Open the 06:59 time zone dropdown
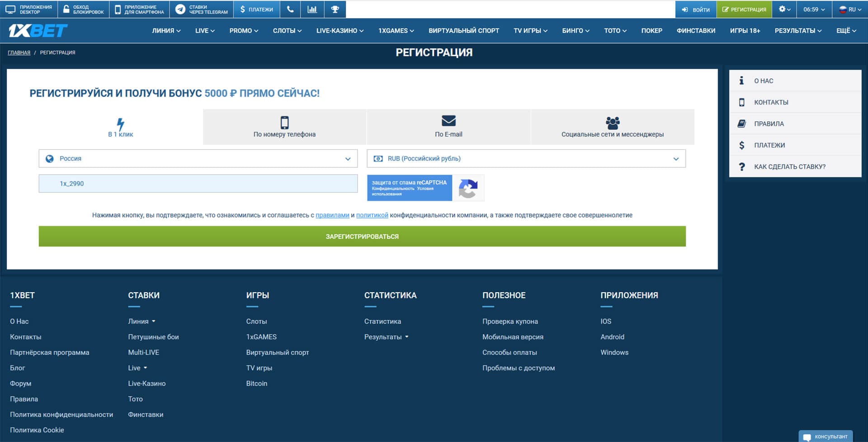 (x=814, y=9)
